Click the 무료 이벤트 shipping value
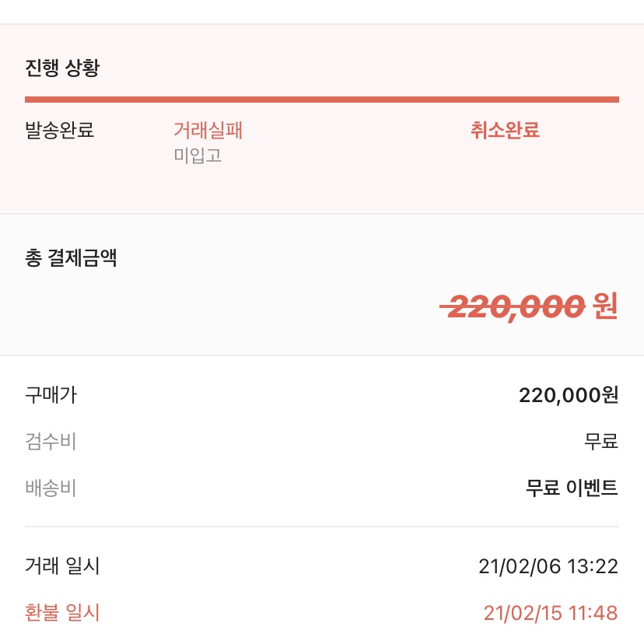Image resolution: width=644 pixels, height=644 pixels. point(572,488)
